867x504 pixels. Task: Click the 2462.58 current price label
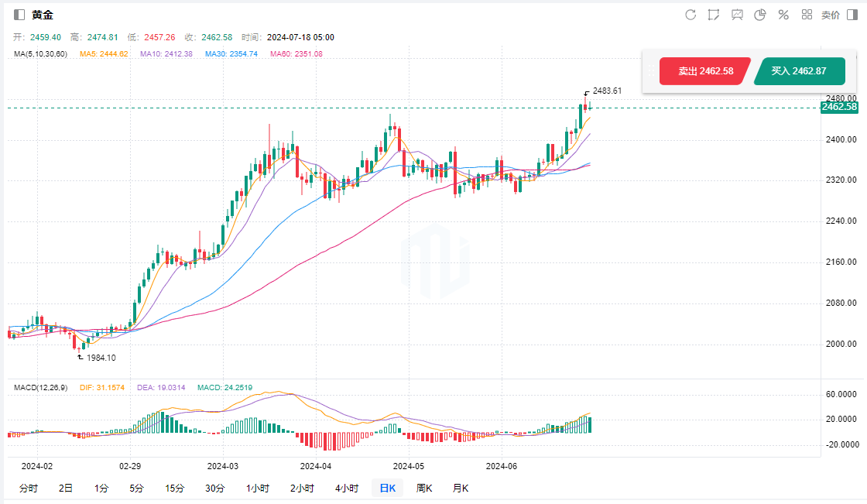coord(838,107)
